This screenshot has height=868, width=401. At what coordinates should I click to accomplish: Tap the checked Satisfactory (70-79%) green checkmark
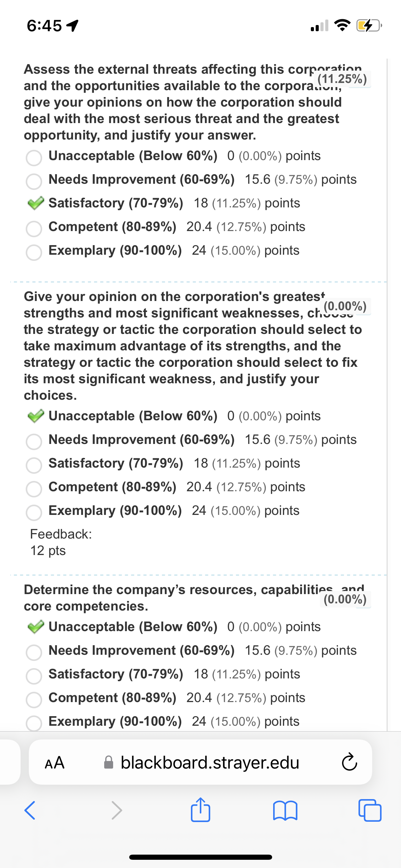pyautogui.click(x=36, y=203)
